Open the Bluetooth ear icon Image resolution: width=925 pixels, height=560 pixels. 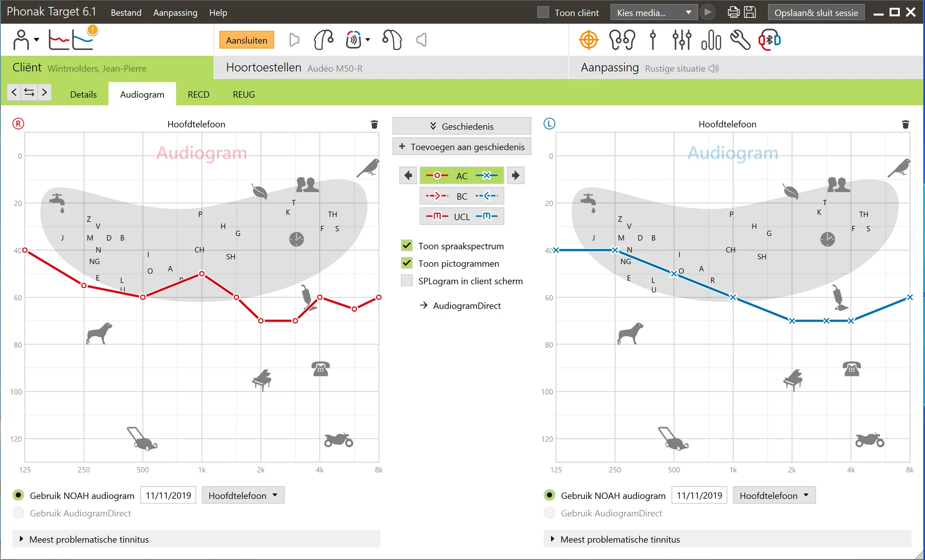769,40
